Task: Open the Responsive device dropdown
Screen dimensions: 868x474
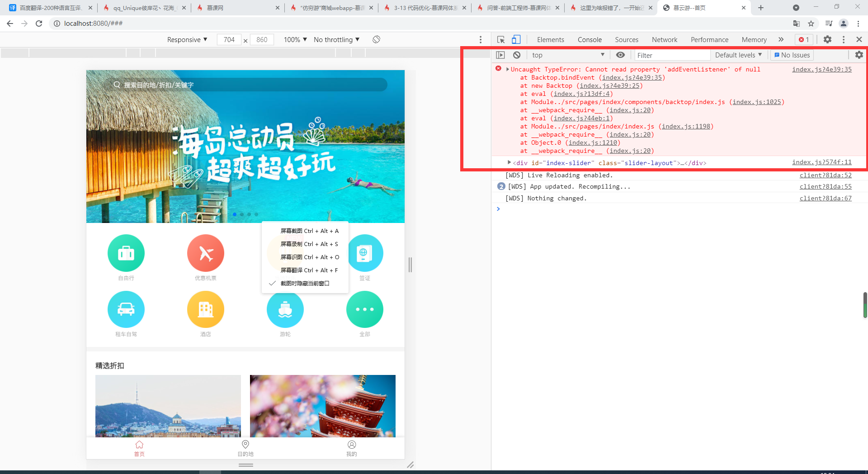Action: point(187,40)
